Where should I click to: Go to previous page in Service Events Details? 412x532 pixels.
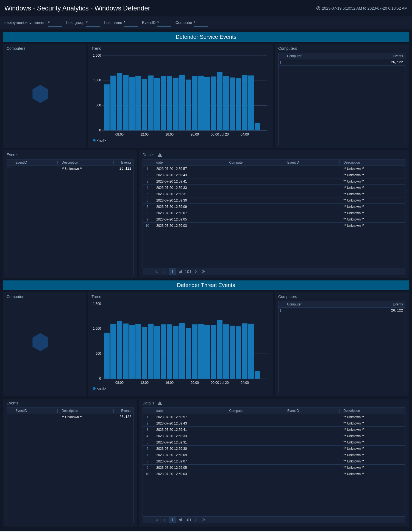click(165, 272)
